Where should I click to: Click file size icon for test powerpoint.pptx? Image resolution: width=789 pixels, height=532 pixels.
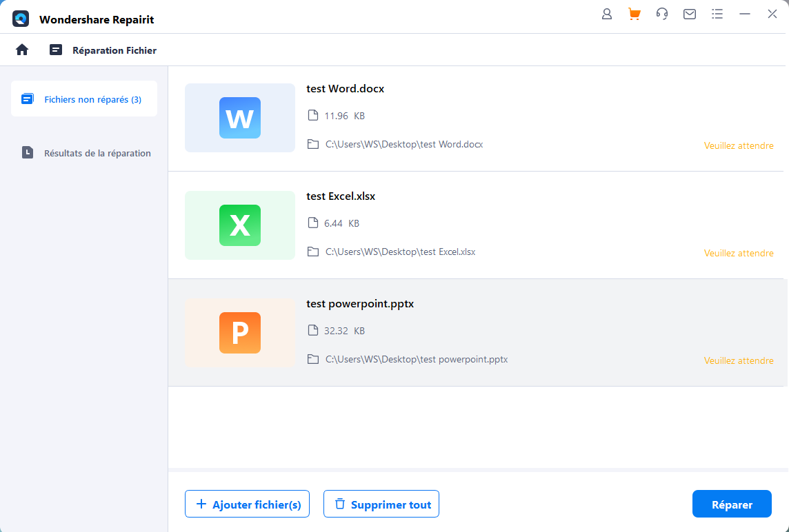[x=313, y=330]
